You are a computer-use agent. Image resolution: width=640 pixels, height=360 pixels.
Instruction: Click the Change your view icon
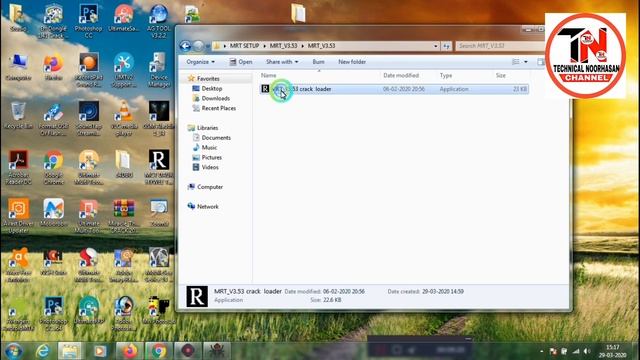click(x=516, y=62)
